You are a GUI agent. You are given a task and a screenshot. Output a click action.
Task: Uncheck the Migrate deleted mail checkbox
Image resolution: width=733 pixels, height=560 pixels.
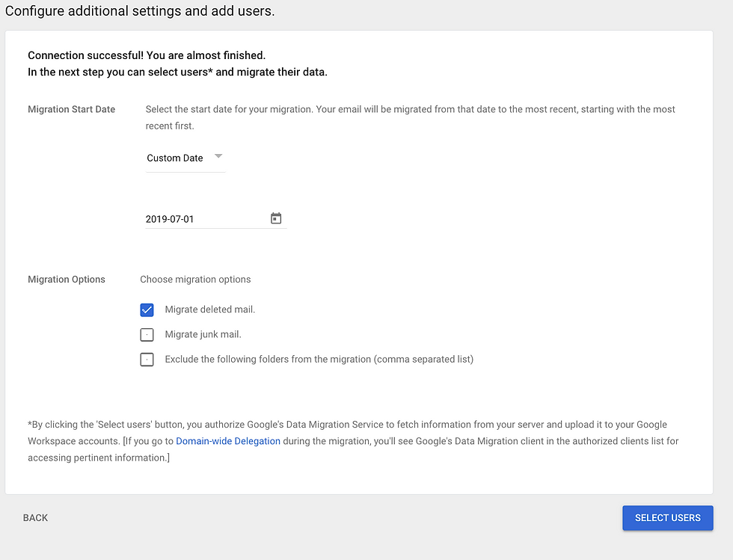(x=147, y=310)
